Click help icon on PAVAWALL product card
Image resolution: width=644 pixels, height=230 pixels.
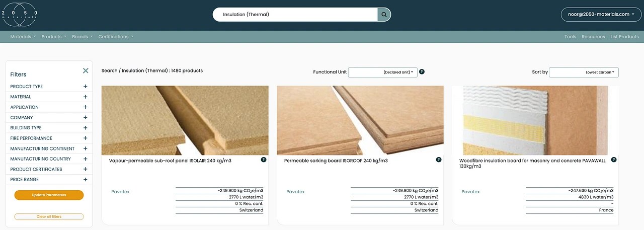(x=614, y=160)
